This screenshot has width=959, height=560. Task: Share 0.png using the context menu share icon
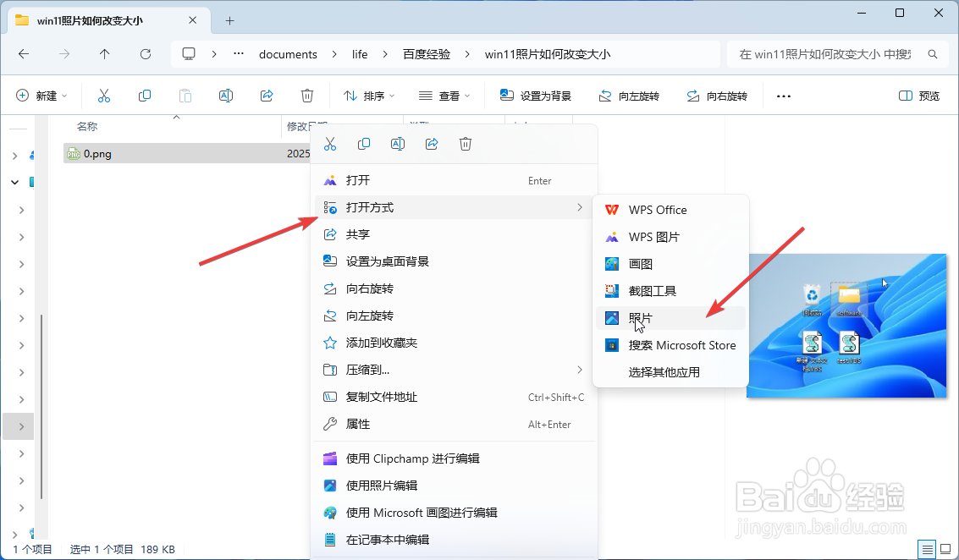point(432,143)
